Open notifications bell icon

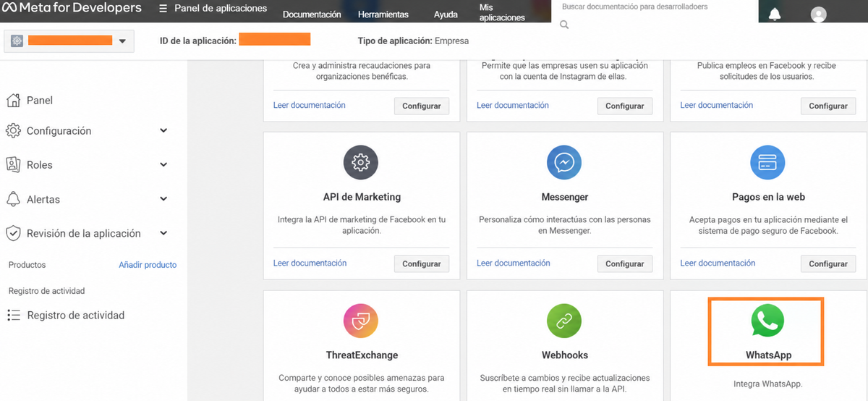point(775,14)
